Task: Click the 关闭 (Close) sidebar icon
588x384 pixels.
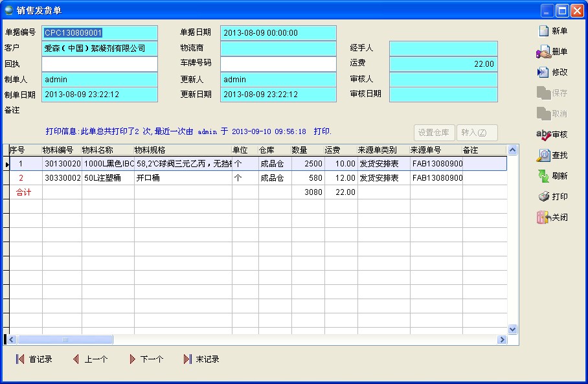Action: [x=543, y=218]
